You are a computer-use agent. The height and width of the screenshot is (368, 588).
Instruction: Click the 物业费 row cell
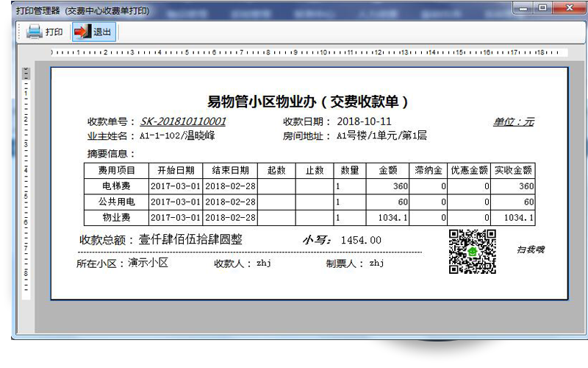[116, 218]
